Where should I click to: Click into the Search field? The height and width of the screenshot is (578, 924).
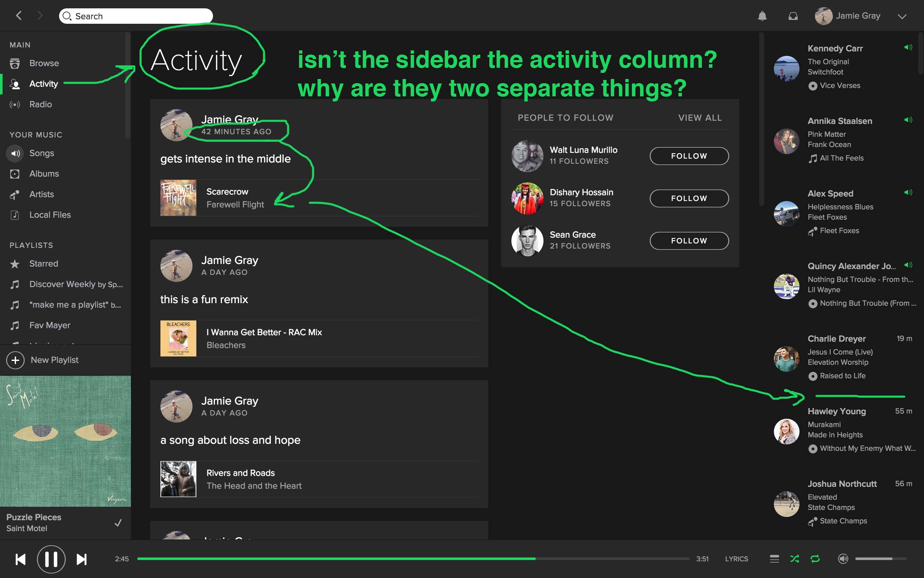(136, 16)
